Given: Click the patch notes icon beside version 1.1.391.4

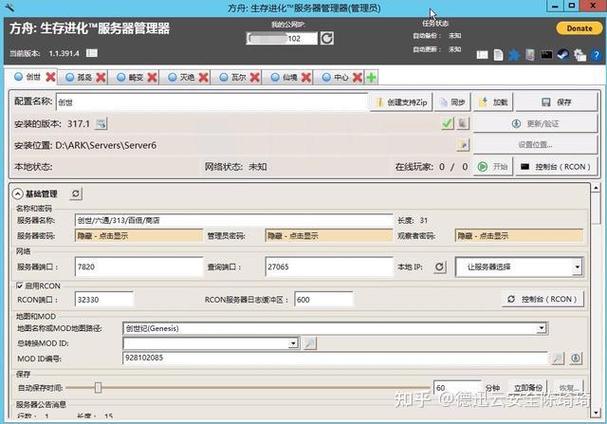Looking at the screenshot, I should coord(92,53).
